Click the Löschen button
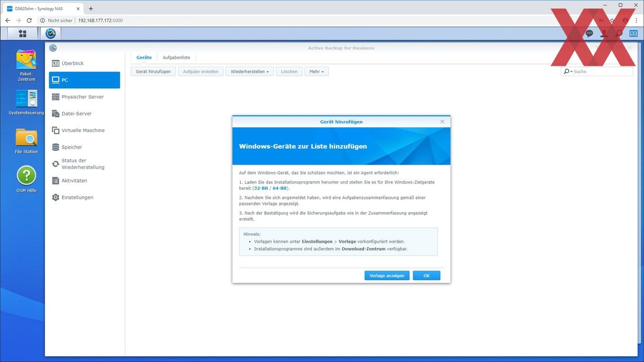The width and height of the screenshot is (644, 362). [x=289, y=71]
